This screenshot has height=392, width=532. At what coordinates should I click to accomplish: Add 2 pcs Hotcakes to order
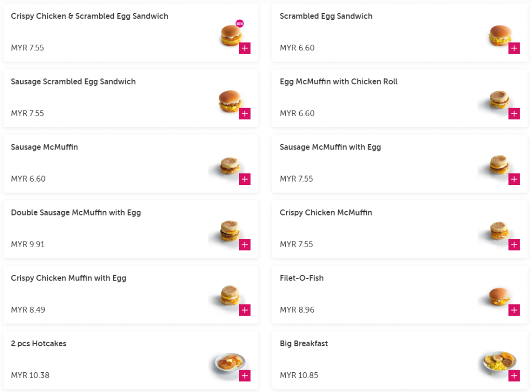(x=245, y=375)
